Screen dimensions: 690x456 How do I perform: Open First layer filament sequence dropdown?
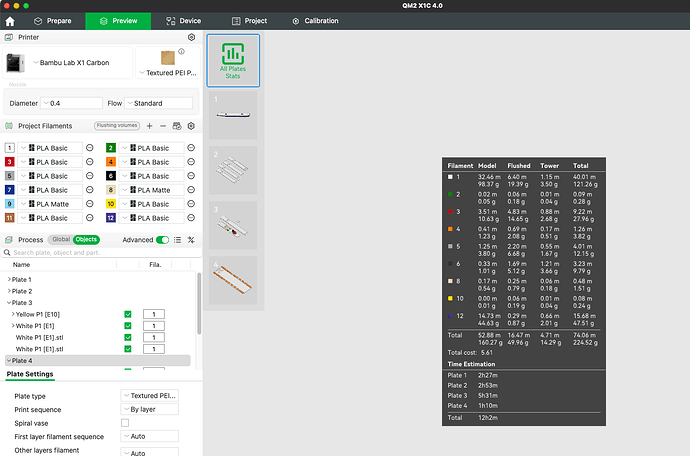pyautogui.click(x=150, y=437)
